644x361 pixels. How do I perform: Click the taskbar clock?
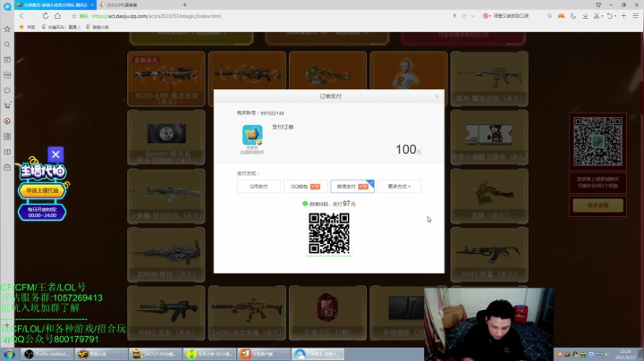click(x=625, y=354)
